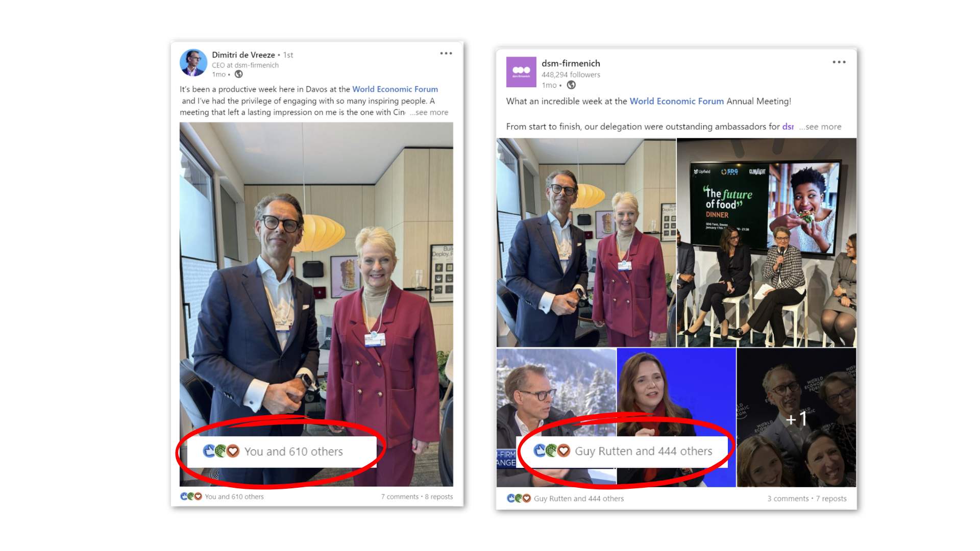Expand Dimitri's post with 'see more'
This screenshot has width=980, height=551.
point(429,112)
